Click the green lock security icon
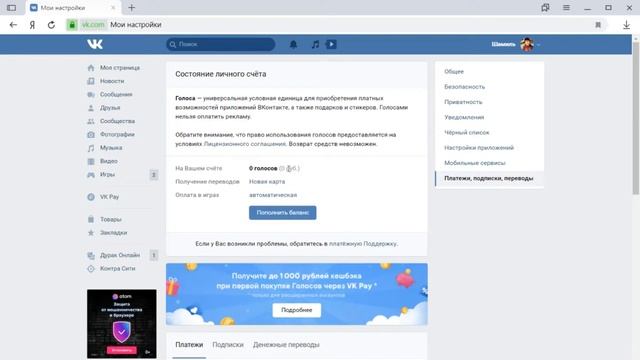The image size is (640, 360). pos(72,25)
